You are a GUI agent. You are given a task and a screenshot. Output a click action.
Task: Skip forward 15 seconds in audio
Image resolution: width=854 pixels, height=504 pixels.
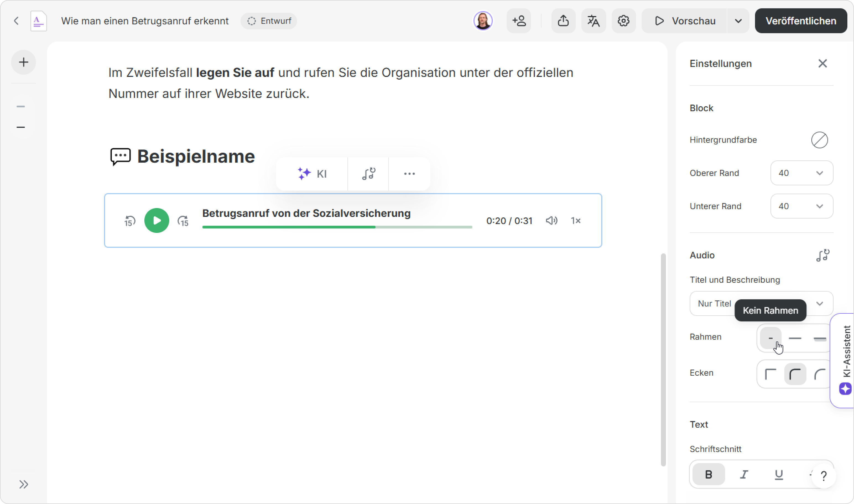pyautogui.click(x=183, y=221)
